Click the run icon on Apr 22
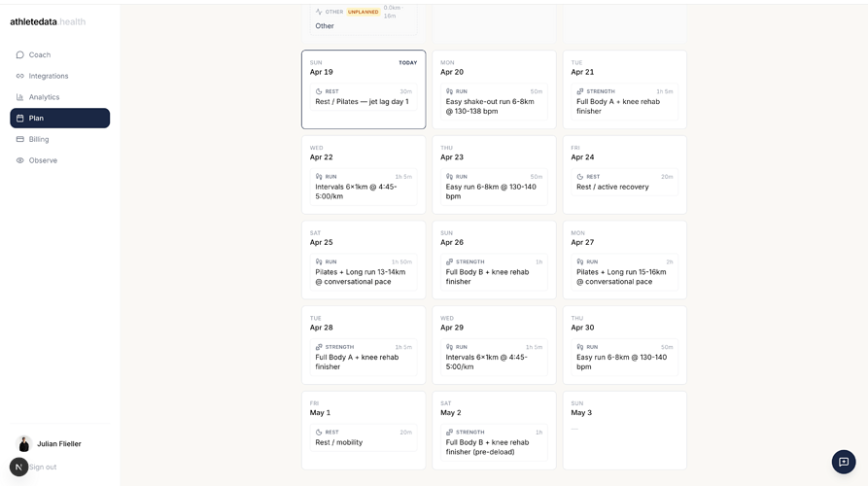This screenshot has width=868, height=486. [x=319, y=177]
